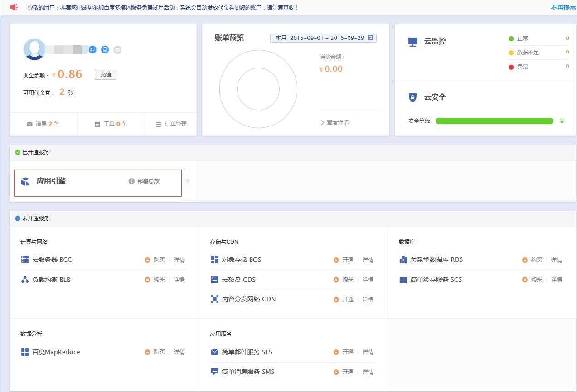
Task: Click the billing donut chart
Action: pyautogui.click(x=258, y=89)
